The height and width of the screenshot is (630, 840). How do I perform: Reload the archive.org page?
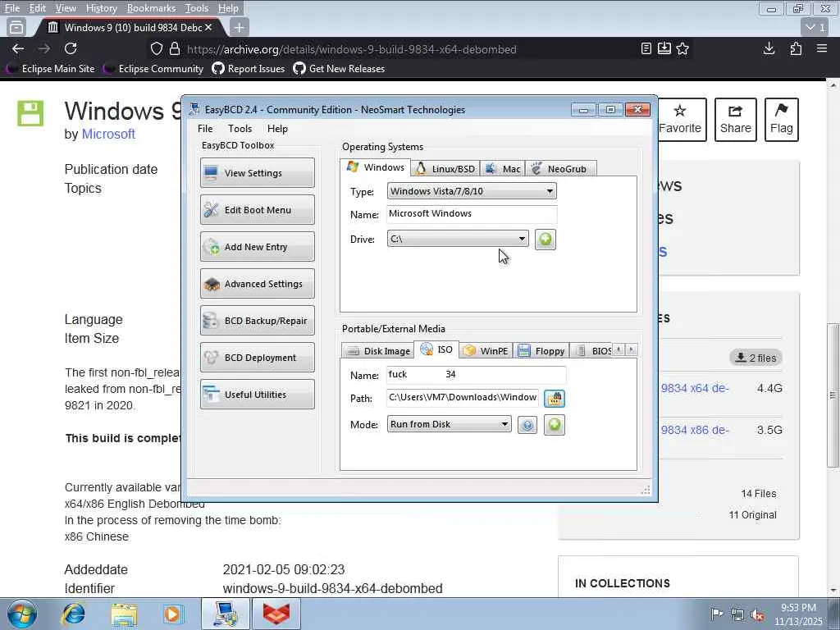click(x=71, y=48)
